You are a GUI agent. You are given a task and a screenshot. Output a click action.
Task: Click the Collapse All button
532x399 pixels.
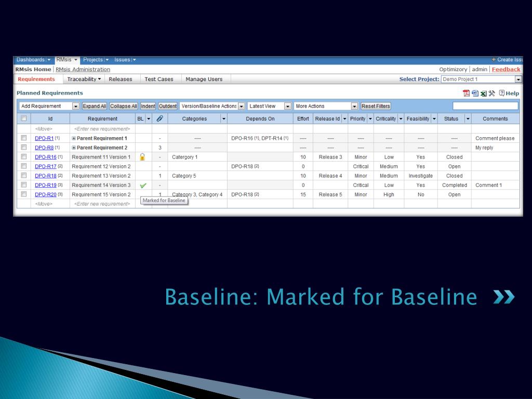tap(124, 106)
